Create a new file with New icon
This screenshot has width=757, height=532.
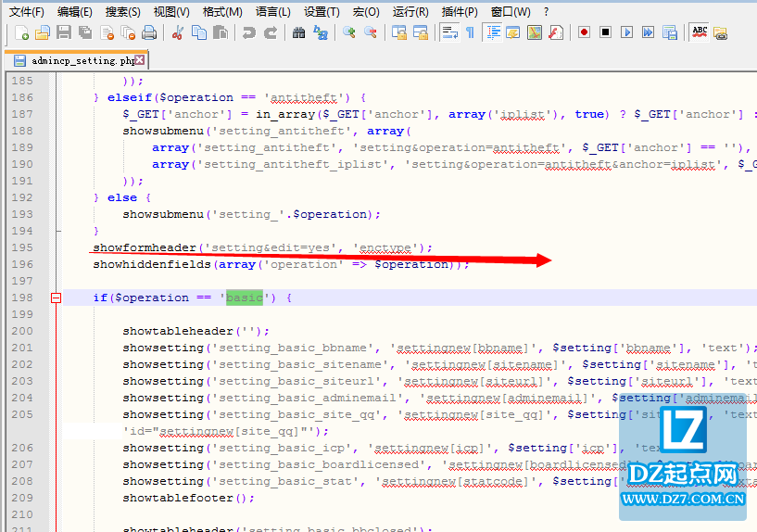tap(21, 32)
